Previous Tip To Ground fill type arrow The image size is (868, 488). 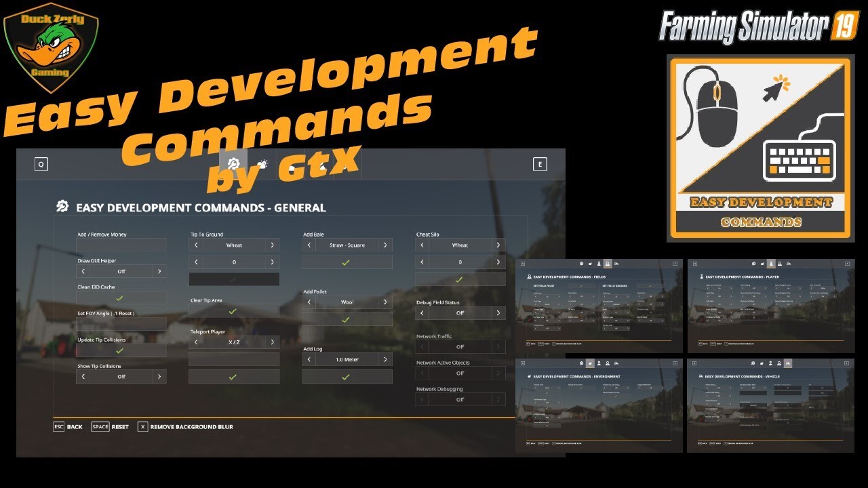pyautogui.click(x=196, y=245)
